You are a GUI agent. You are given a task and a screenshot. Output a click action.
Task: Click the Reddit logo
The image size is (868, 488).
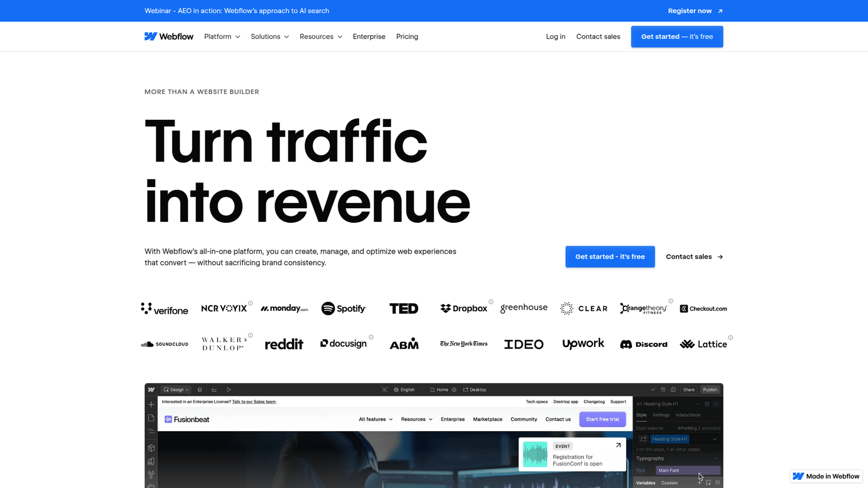click(x=284, y=344)
